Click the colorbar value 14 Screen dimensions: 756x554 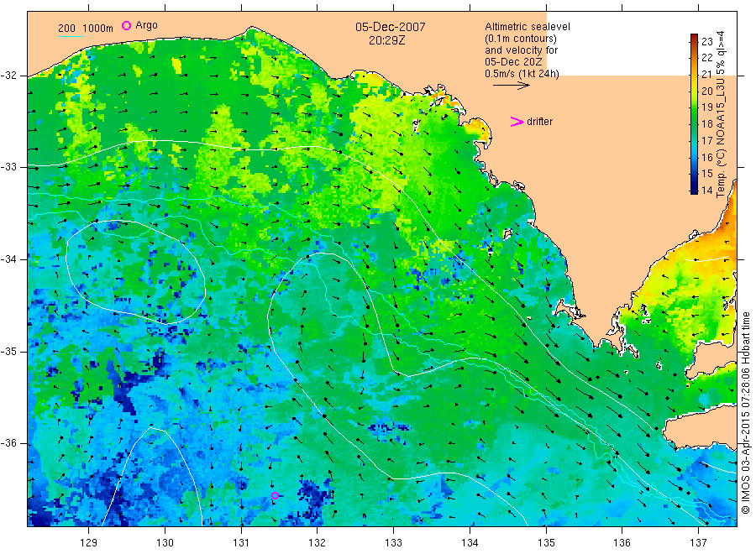click(x=706, y=190)
